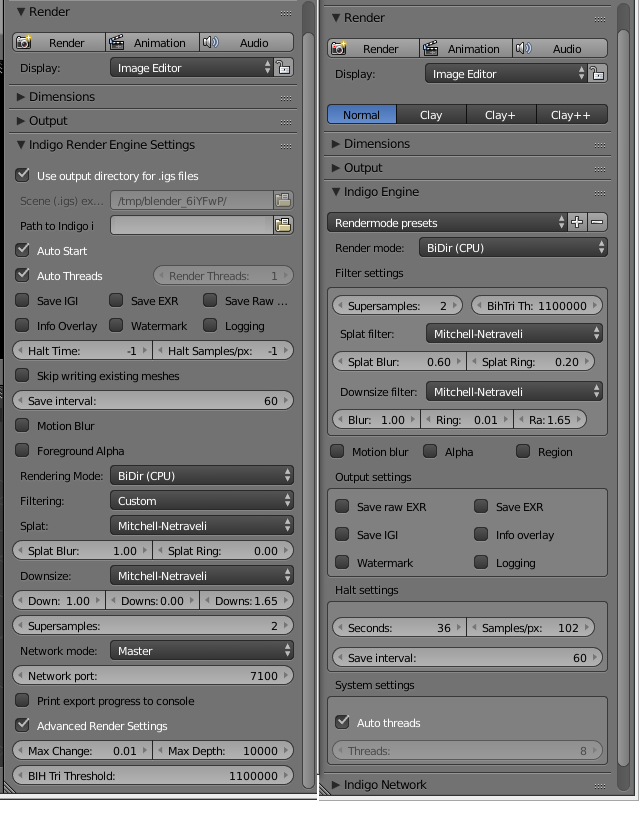Open the Rendermode presets dropdown
The image size is (644, 814).
pos(447,222)
